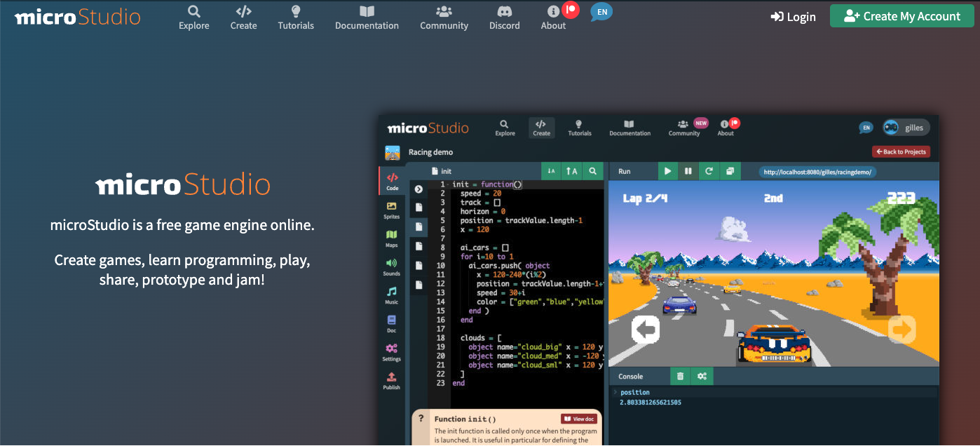Viewport: 980px width, 446px height.
Task: Click the Racing demo project thumbnail icon
Action: (393, 152)
